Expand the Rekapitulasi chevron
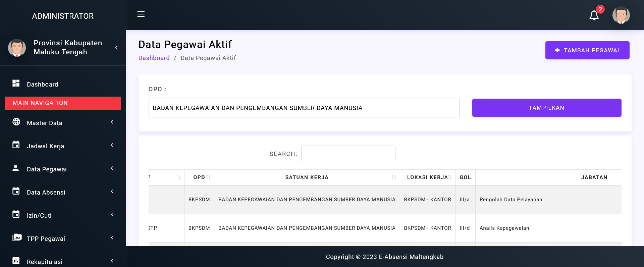 [x=112, y=261]
